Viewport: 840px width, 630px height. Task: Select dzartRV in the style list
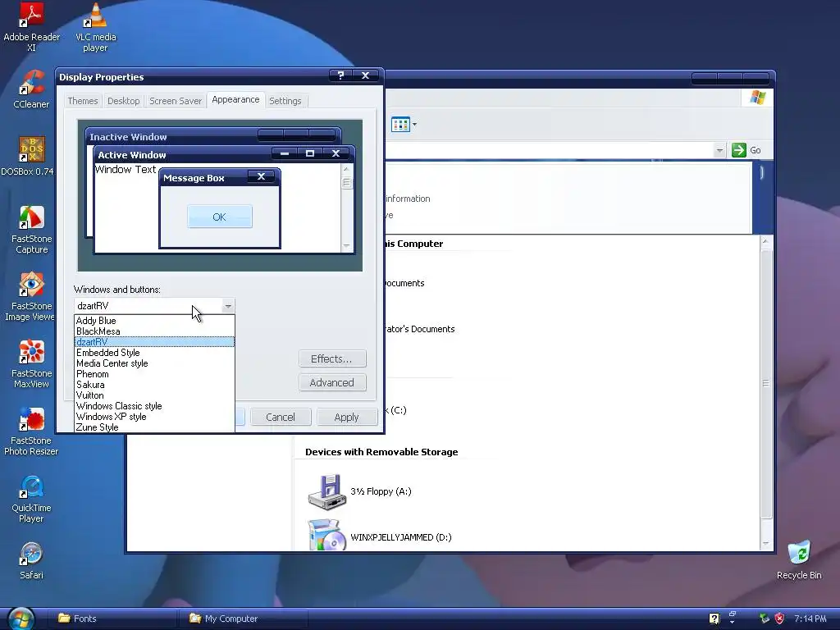154,342
